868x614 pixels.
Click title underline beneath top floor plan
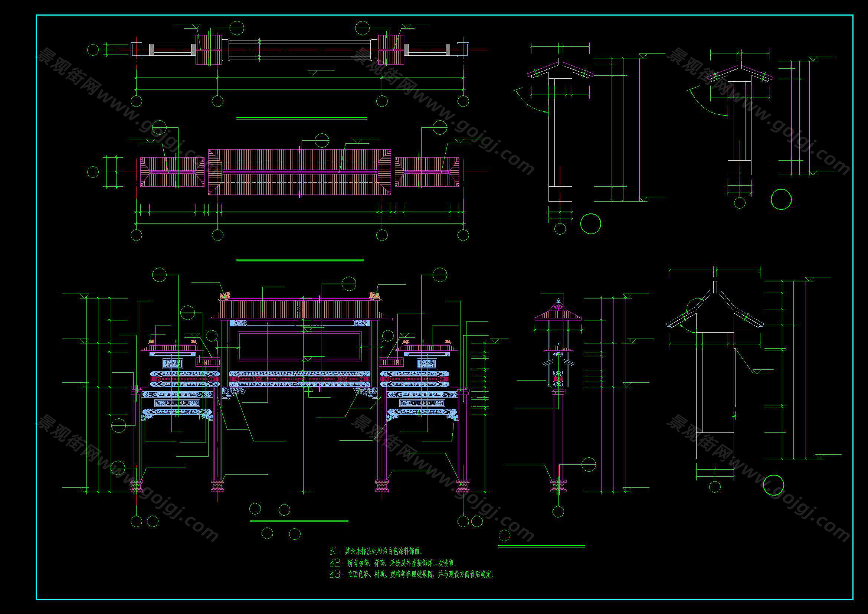(x=301, y=118)
